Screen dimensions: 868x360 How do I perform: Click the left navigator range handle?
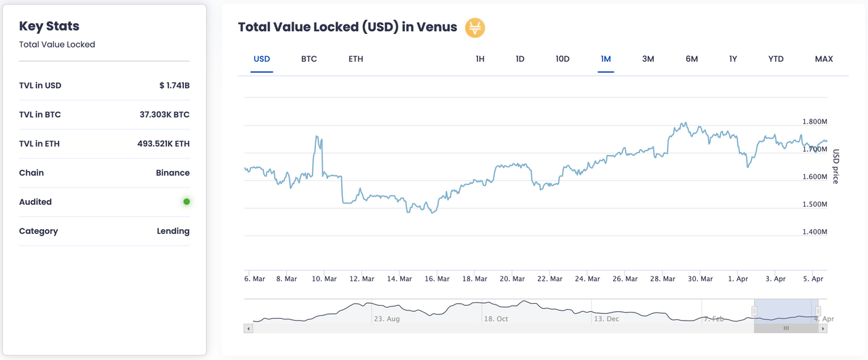(754, 311)
